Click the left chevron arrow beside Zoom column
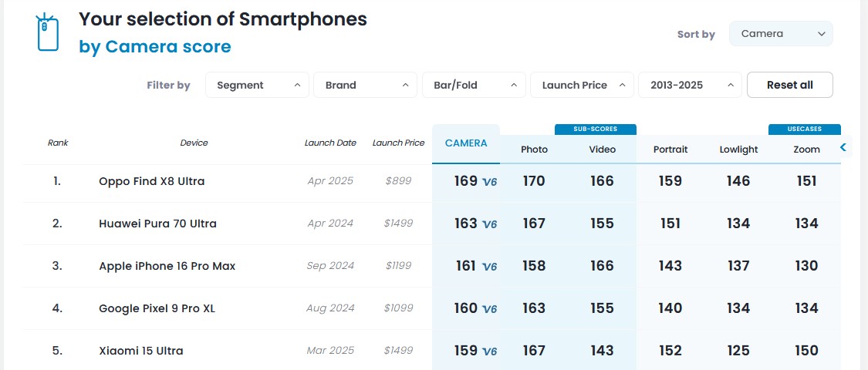This screenshot has height=370, width=868. point(843,147)
